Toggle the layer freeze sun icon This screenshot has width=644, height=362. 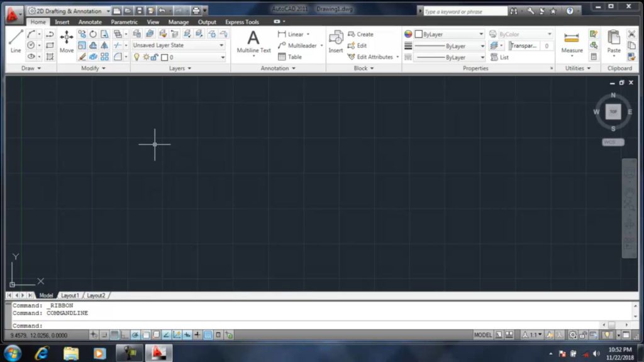[x=146, y=57]
